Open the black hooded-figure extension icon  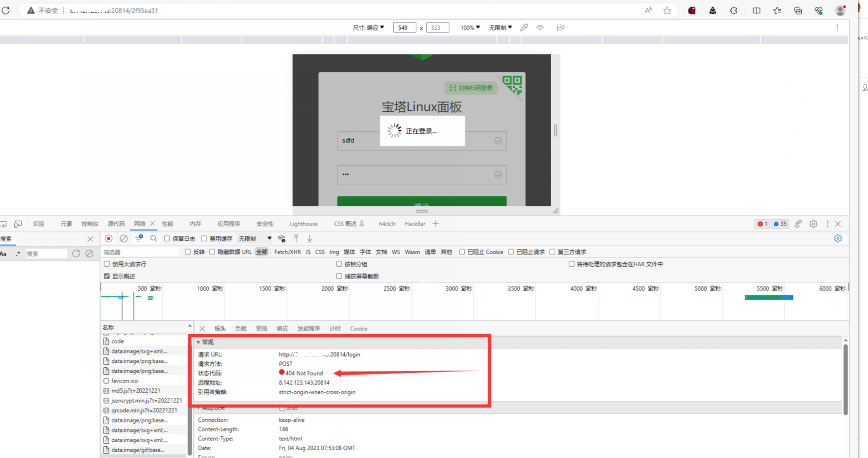[713, 10]
